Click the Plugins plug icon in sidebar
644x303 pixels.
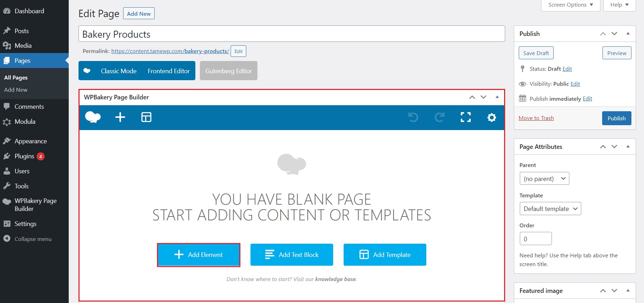click(7, 156)
